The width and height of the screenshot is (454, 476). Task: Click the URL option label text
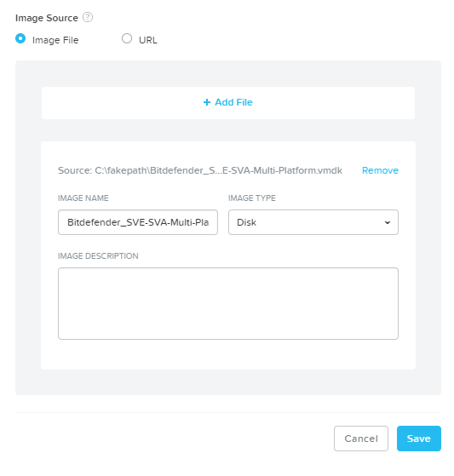tap(148, 40)
